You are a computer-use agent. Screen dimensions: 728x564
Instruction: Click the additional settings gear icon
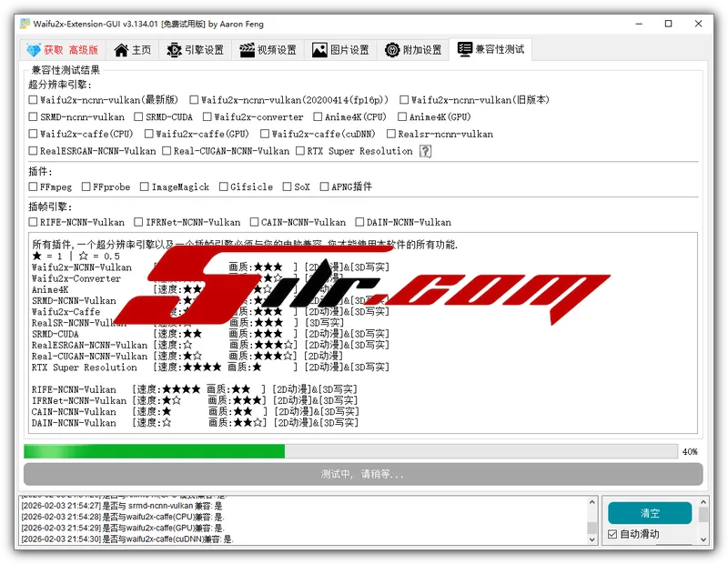coord(392,50)
